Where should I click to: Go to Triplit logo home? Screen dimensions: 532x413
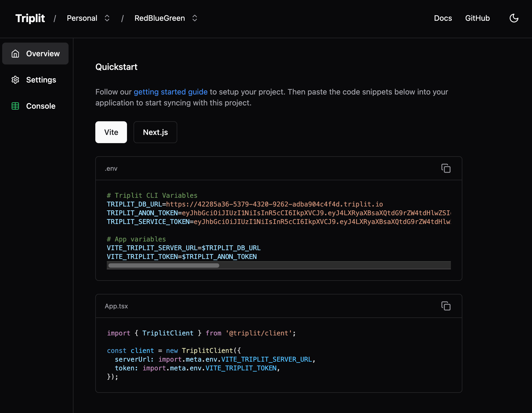pos(30,18)
